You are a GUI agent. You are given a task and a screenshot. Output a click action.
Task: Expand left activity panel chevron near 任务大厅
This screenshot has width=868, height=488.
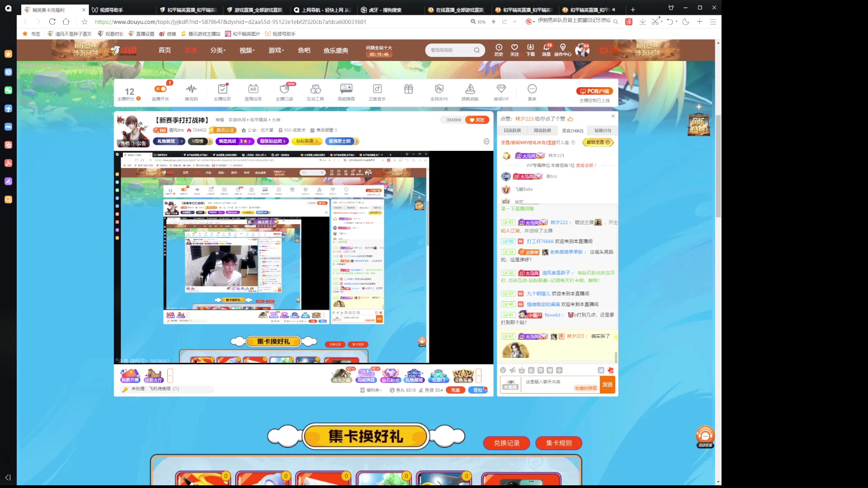click(x=170, y=375)
